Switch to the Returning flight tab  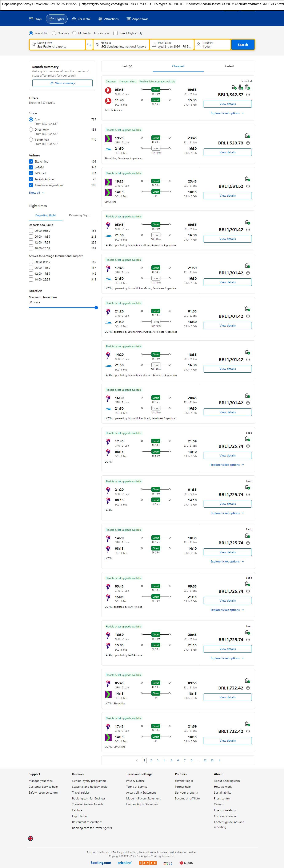point(79,215)
